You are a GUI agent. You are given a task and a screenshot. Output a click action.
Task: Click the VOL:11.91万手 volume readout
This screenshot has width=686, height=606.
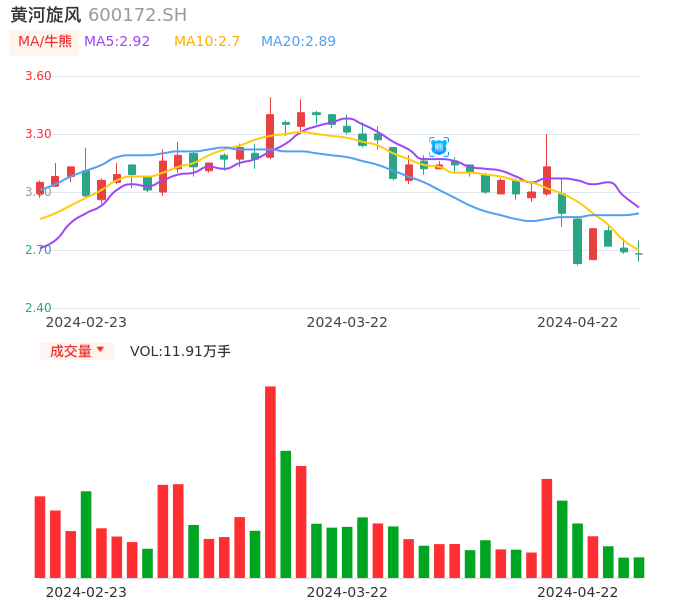180,351
